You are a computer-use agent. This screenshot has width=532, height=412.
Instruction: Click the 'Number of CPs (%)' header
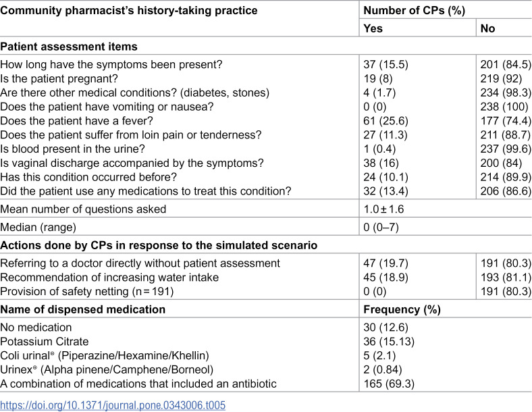tap(414, 10)
